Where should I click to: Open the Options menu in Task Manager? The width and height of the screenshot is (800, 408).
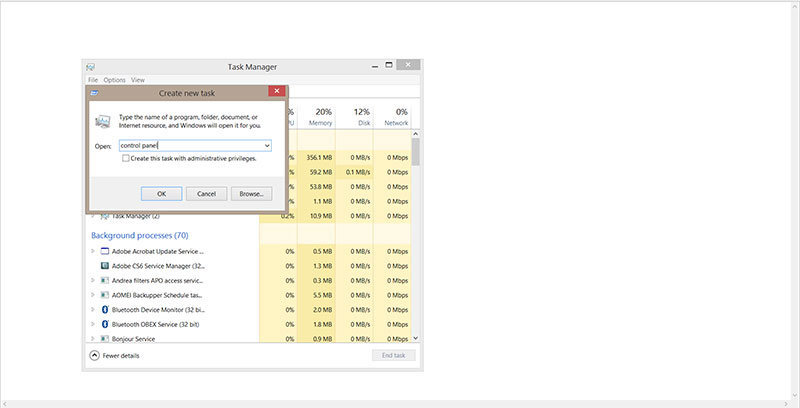pyautogui.click(x=114, y=80)
